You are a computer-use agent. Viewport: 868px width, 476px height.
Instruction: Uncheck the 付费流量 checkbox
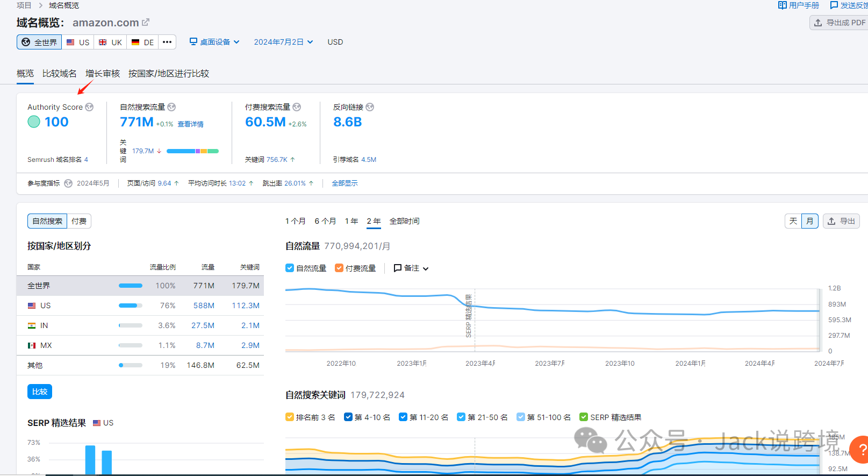click(339, 268)
